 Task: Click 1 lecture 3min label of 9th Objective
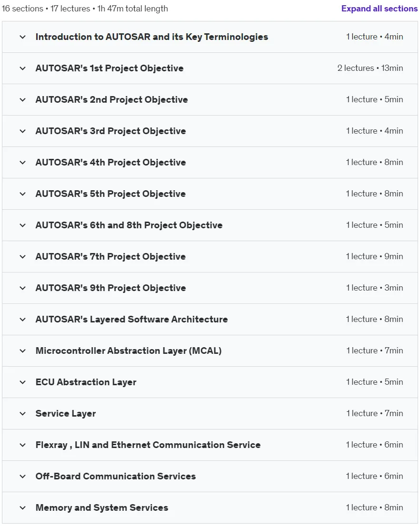tap(374, 288)
